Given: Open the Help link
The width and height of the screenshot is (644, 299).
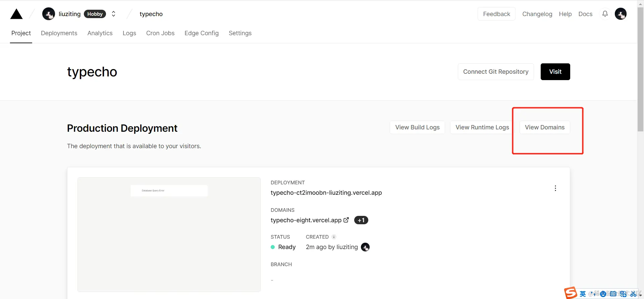Looking at the screenshot, I should pos(565,14).
